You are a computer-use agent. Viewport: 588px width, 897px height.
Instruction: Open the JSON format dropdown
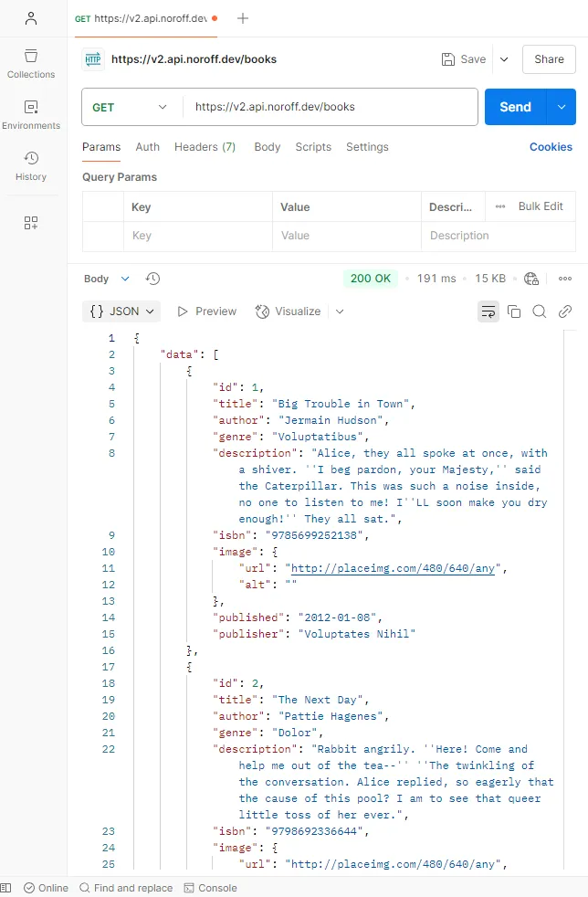point(121,311)
